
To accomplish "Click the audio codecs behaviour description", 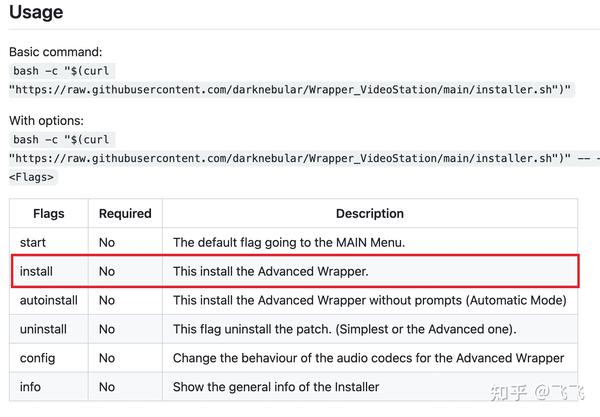I will point(368,358).
